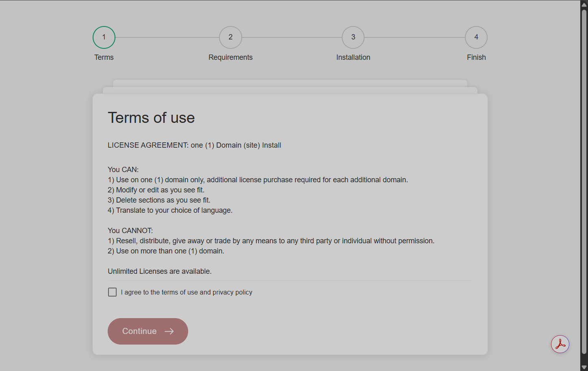
Task: Click the 'You CANNOT:' heading text
Action: click(130, 231)
